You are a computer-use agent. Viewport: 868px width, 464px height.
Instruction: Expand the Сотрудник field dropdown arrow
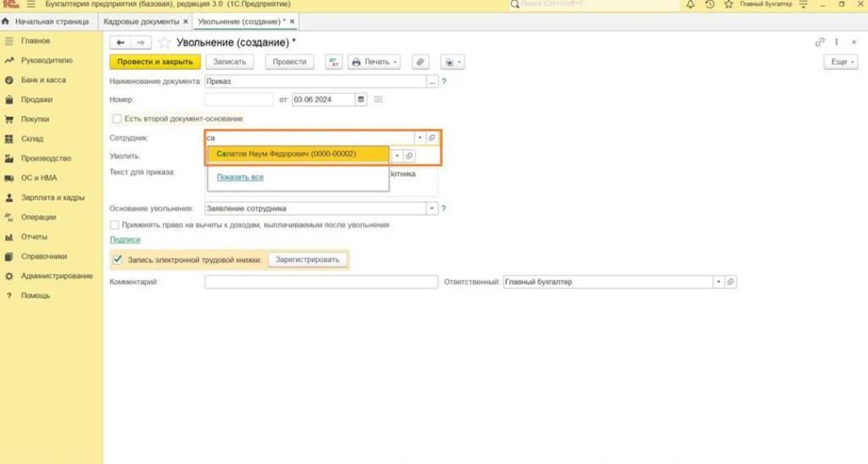coord(419,138)
